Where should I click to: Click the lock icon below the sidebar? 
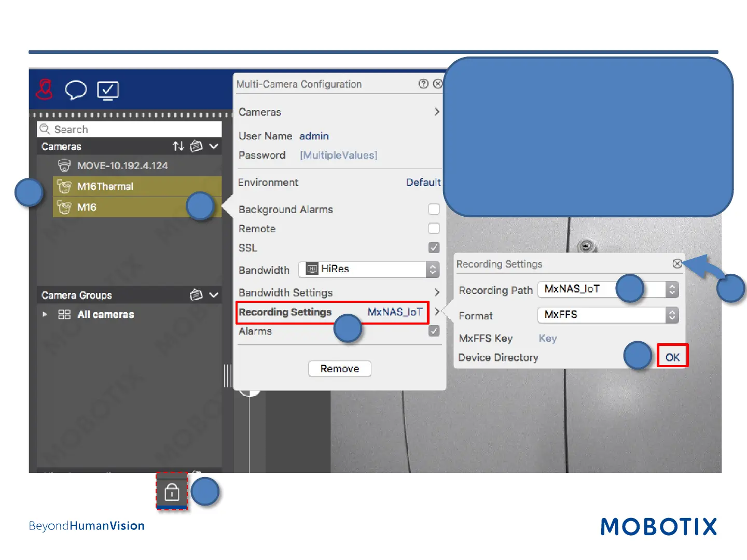pos(172,492)
